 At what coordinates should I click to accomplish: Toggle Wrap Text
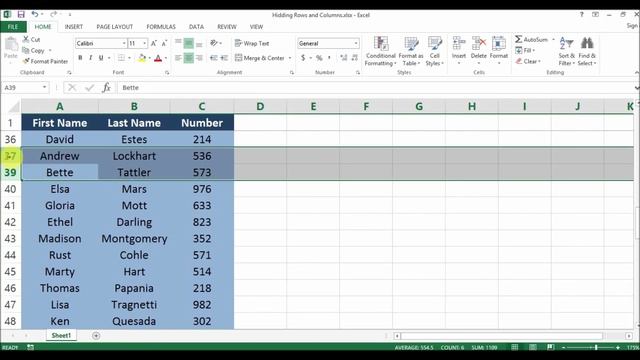click(252, 43)
